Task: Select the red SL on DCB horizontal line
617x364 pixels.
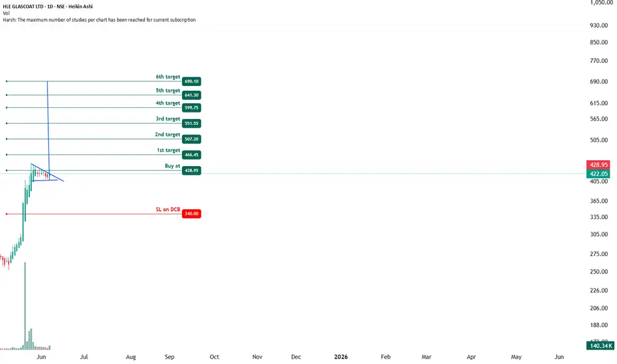Action: [x=93, y=214]
